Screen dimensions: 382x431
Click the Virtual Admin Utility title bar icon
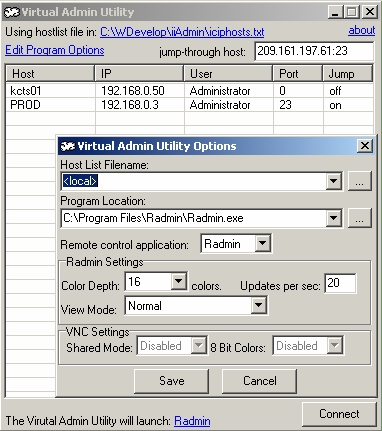tap(12, 12)
